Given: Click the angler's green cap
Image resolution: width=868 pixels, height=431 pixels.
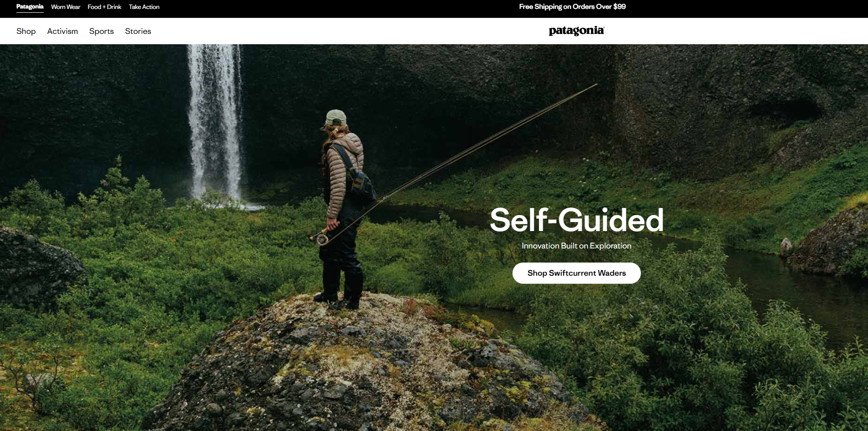Looking at the screenshot, I should coord(336,118).
